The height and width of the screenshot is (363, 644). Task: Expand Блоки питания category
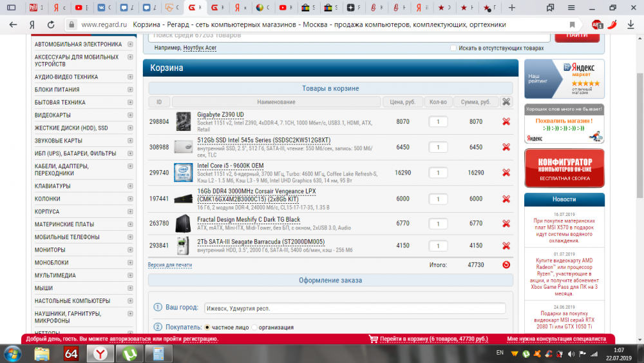tap(130, 90)
